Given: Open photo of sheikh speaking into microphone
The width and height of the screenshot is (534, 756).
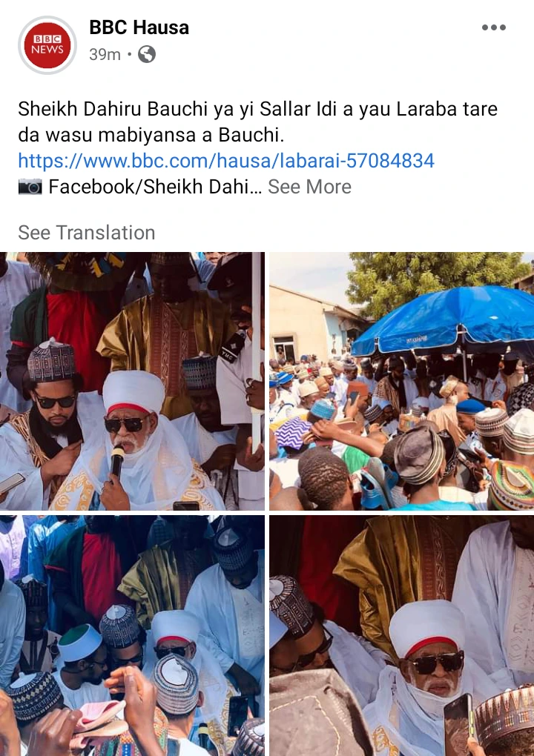Looking at the screenshot, I should pyautogui.click(x=132, y=381).
